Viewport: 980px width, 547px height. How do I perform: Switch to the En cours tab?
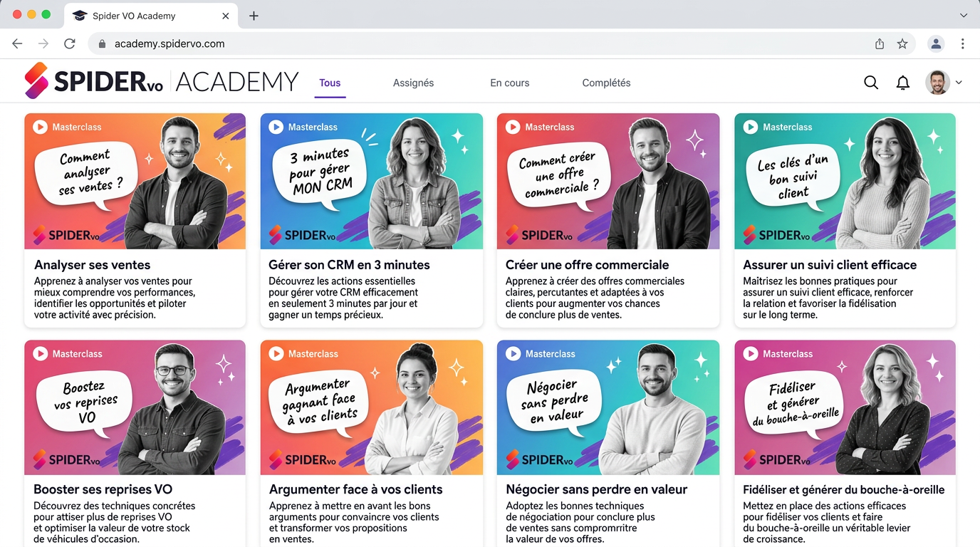pos(510,83)
